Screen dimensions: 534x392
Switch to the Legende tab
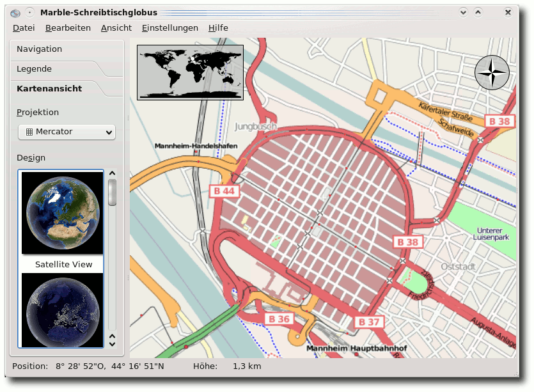tap(35, 69)
